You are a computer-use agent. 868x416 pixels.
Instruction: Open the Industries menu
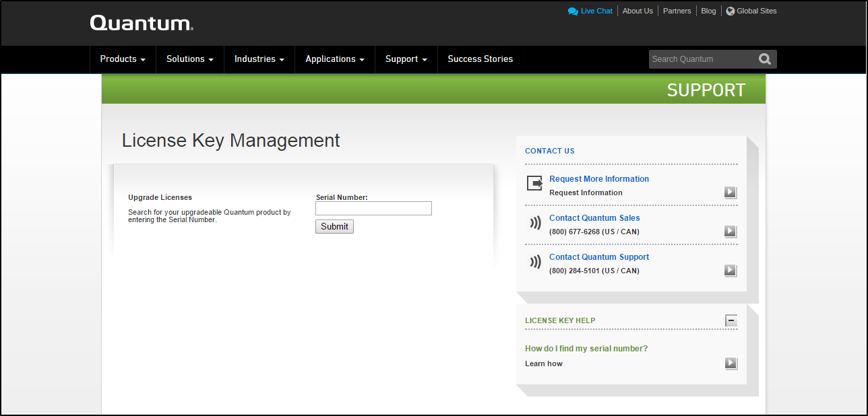click(259, 59)
